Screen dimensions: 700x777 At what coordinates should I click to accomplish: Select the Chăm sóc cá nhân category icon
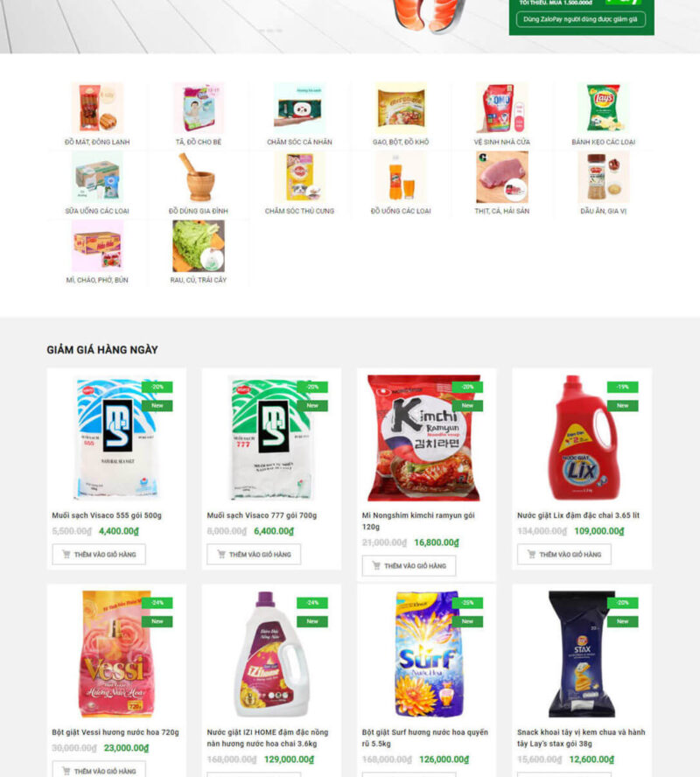pos(299,108)
